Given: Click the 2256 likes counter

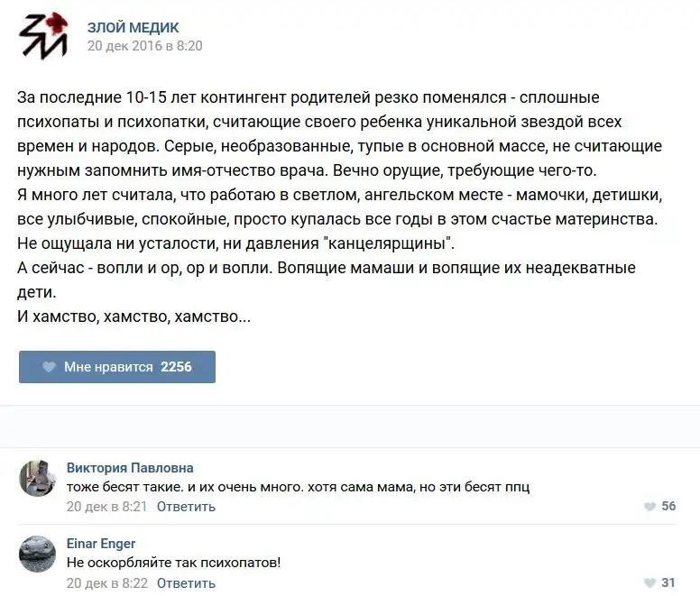Looking at the screenshot, I should click(176, 367).
